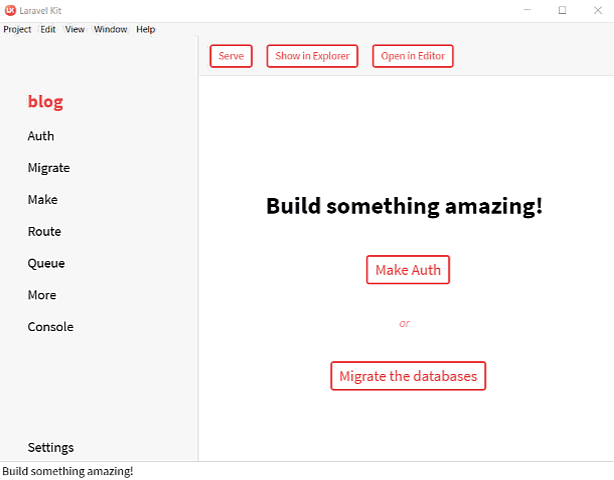The image size is (614, 480).
Task: Navigate to Route in sidebar
Action: [45, 232]
